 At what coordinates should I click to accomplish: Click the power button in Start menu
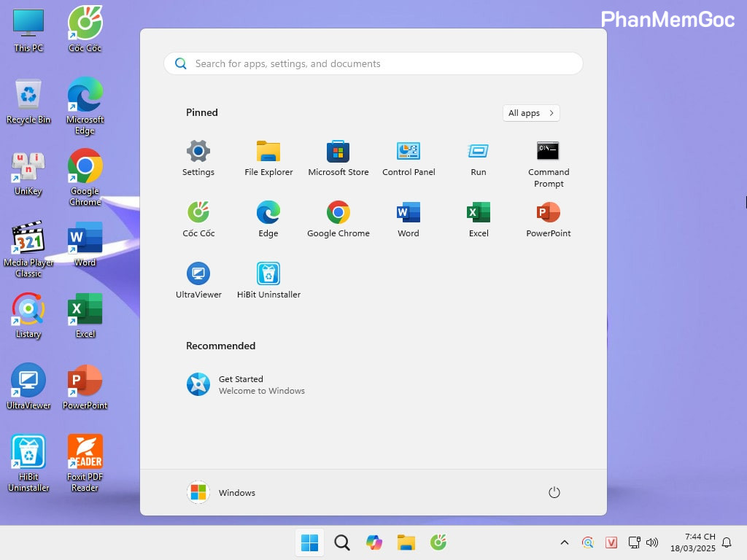tap(554, 492)
